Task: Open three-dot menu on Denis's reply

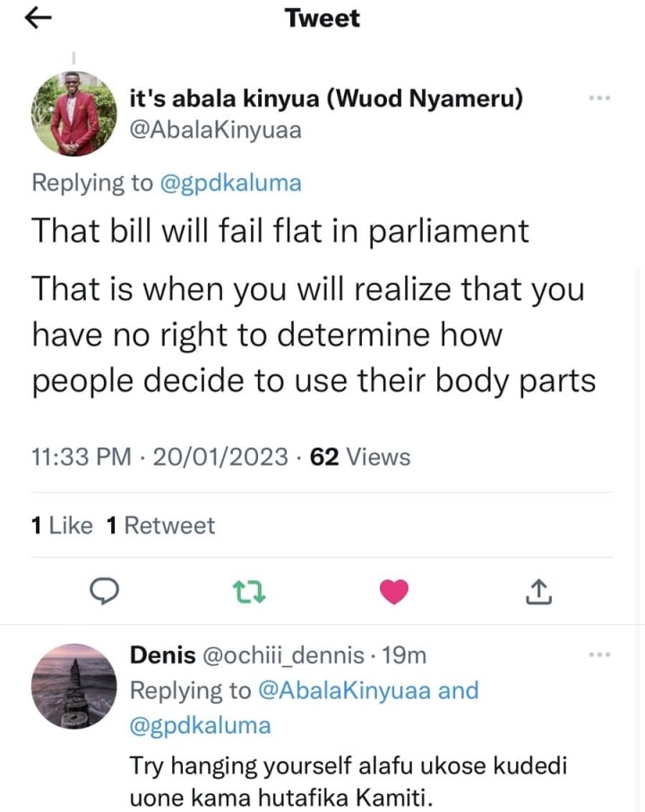Action: pyautogui.click(x=600, y=654)
